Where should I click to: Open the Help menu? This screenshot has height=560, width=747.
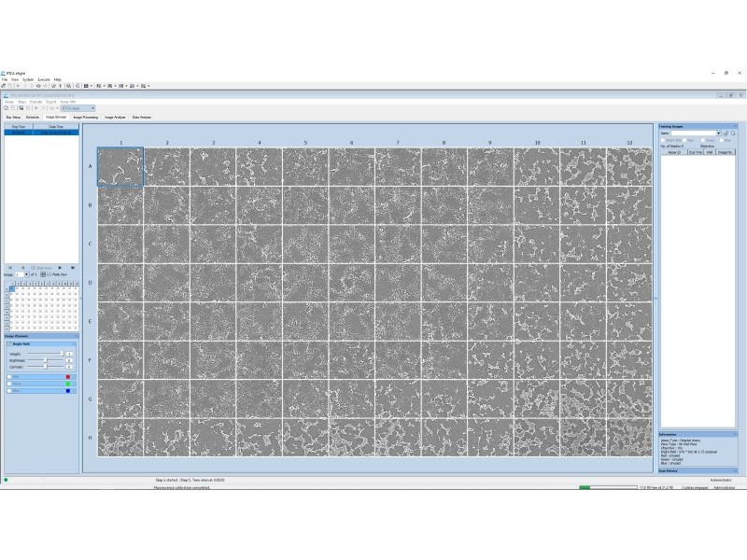click(58, 79)
